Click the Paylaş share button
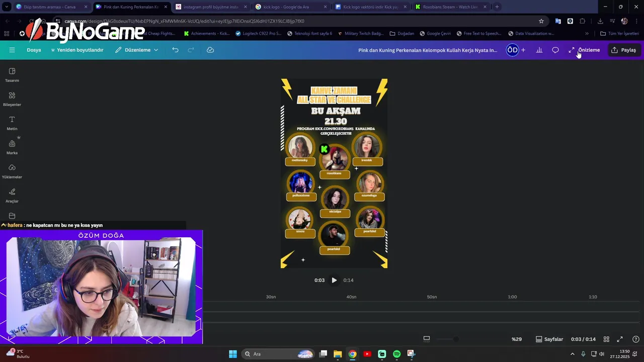The image size is (644, 362). [x=624, y=50]
